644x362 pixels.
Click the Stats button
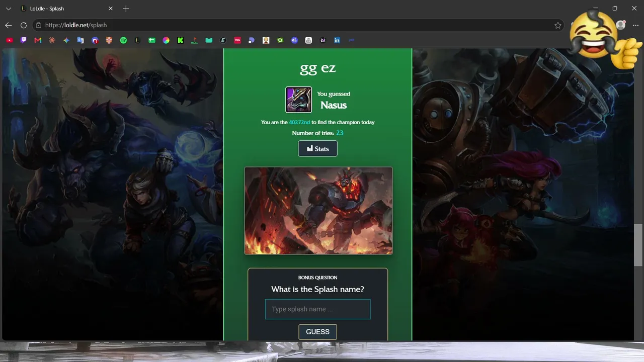coord(317,149)
